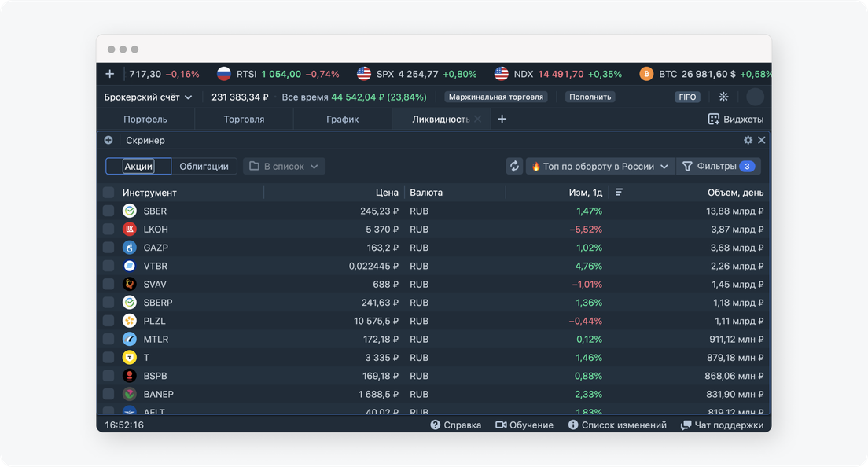Viewport: 868px width, 467px height.
Task: Open Топ по обороту в России dropdown
Action: pyautogui.click(x=600, y=166)
